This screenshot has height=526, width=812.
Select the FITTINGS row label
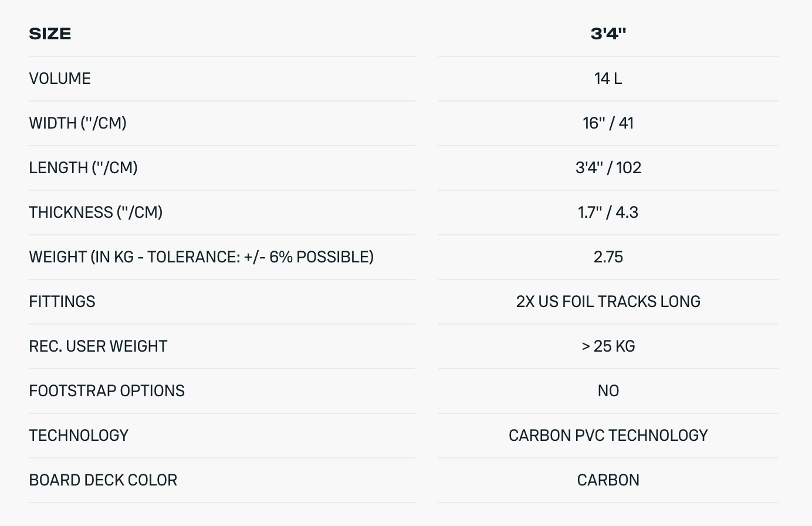coord(62,302)
